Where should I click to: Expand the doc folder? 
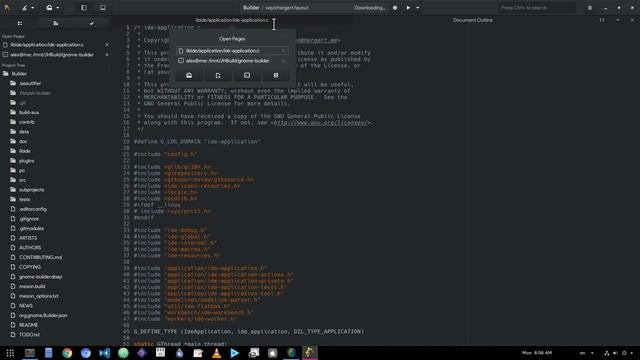pos(23,141)
